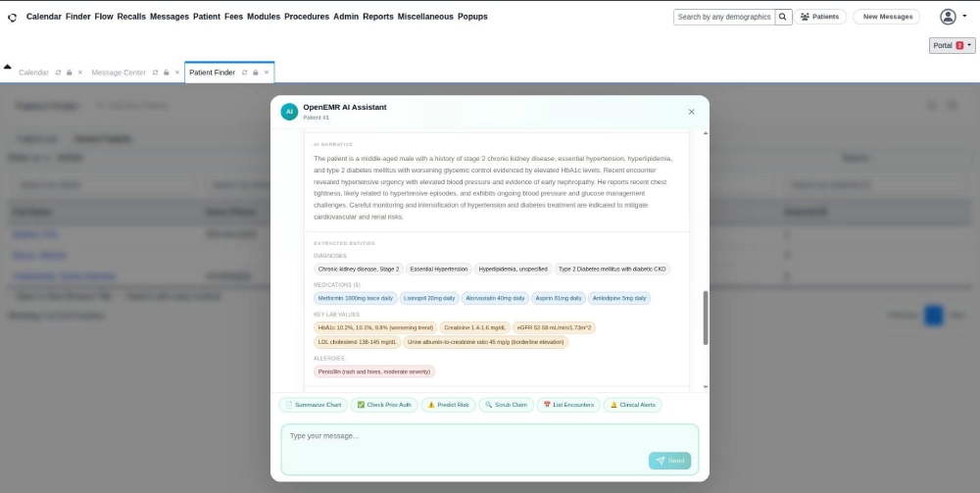Click the assistant chat scrollbar thumb
This screenshot has height=493, width=980.
click(706, 318)
